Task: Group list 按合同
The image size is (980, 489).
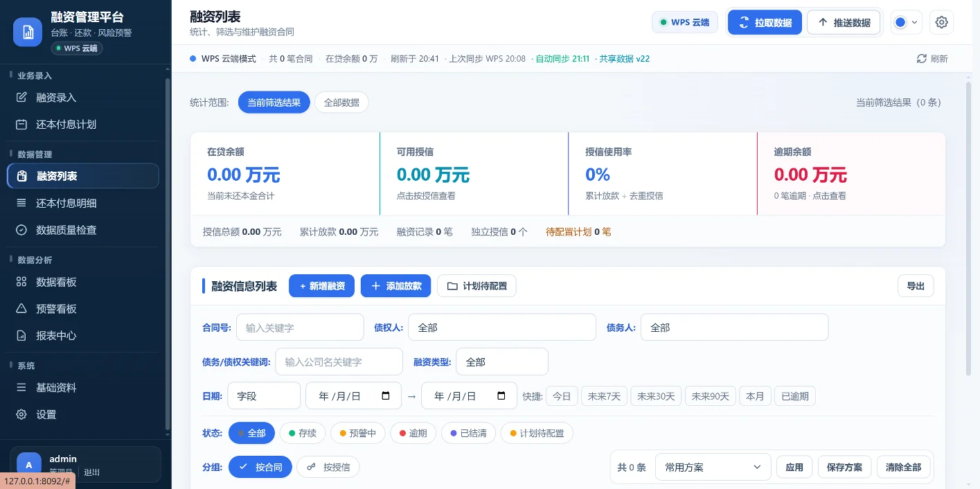Action: [x=260, y=468]
